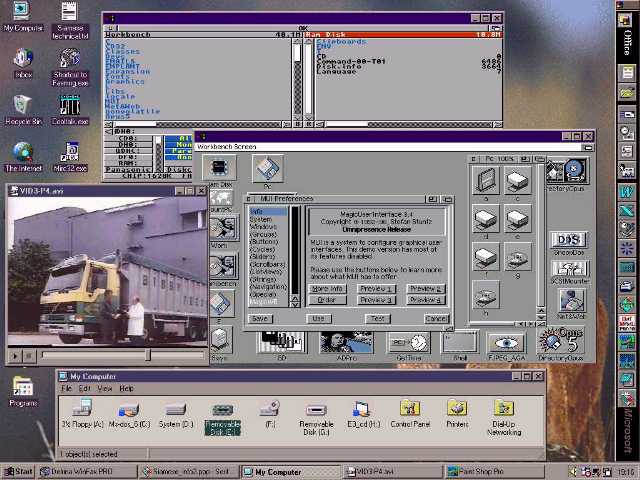Open the View menu in My Computer
The height and width of the screenshot is (480, 640).
[103, 388]
